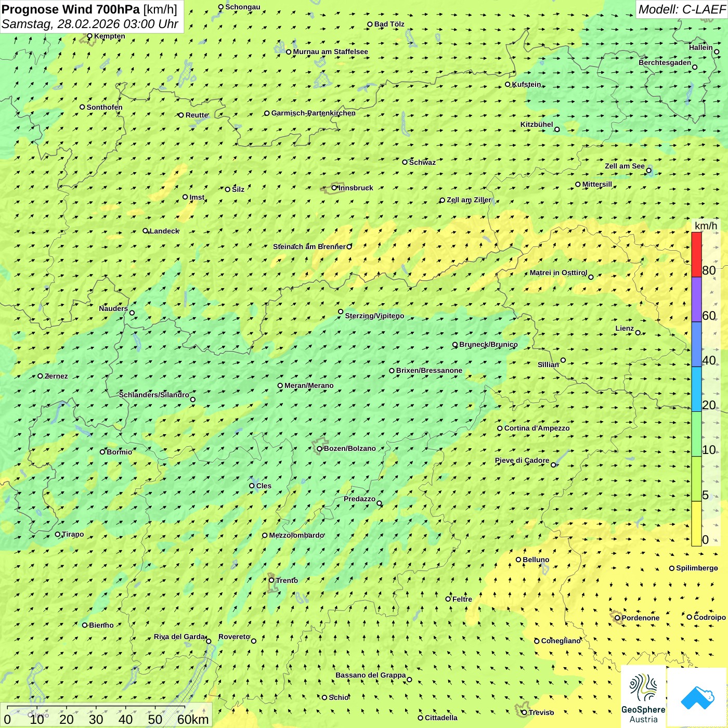Click the 'Pieve di Cadore' label

522,460
